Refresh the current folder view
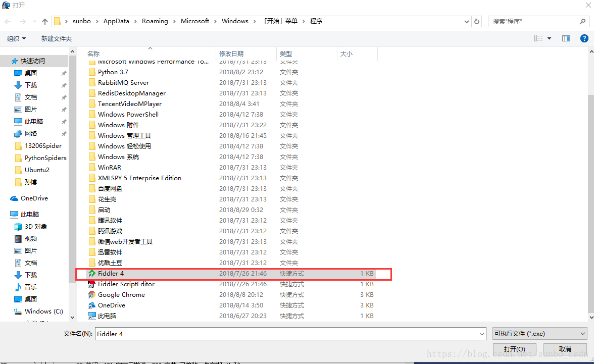The width and height of the screenshot is (594, 364). [x=477, y=22]
